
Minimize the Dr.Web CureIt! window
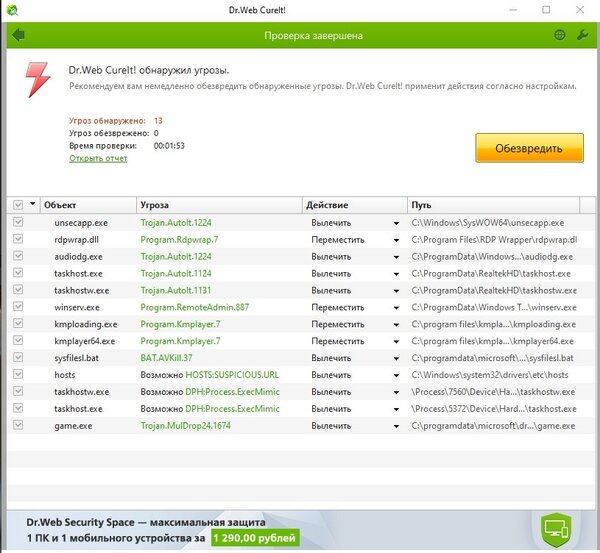513,10
